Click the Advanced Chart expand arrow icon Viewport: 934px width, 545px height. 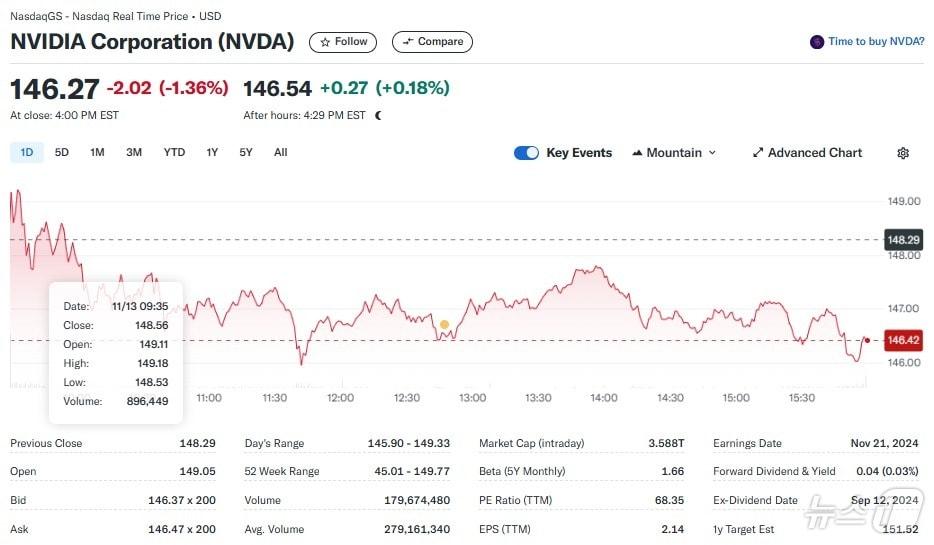(758, 153)
